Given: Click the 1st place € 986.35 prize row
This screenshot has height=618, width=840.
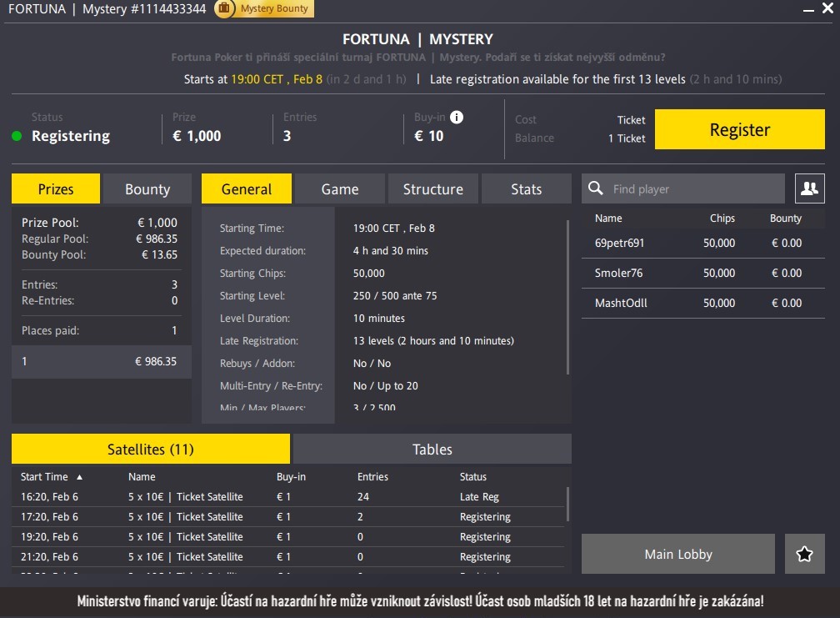Looking at the screenshot, I should (102, 361).
